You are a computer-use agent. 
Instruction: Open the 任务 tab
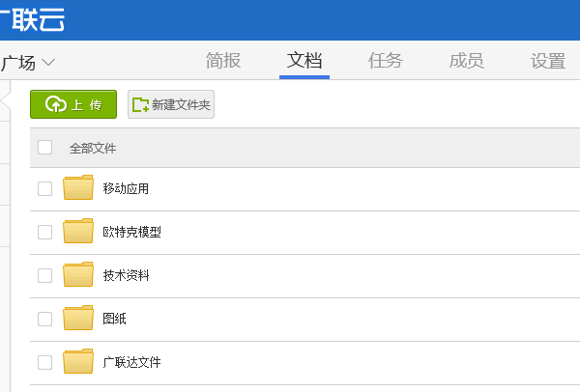[x=386, y=61]
